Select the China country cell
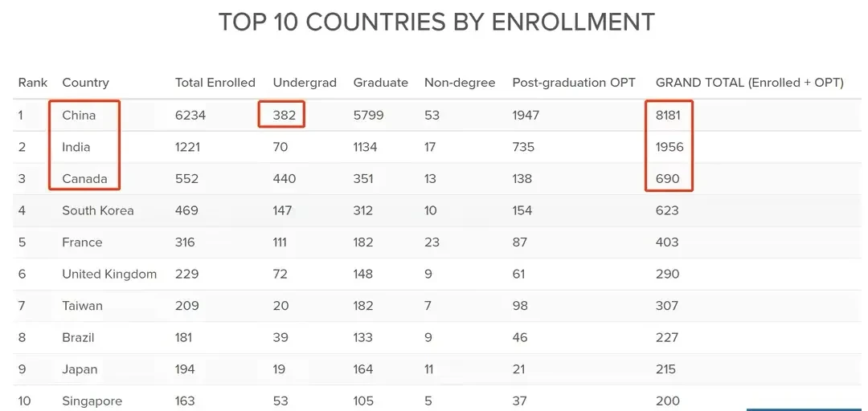This screenshot has height=411, width=868. (x=79, y=115)
